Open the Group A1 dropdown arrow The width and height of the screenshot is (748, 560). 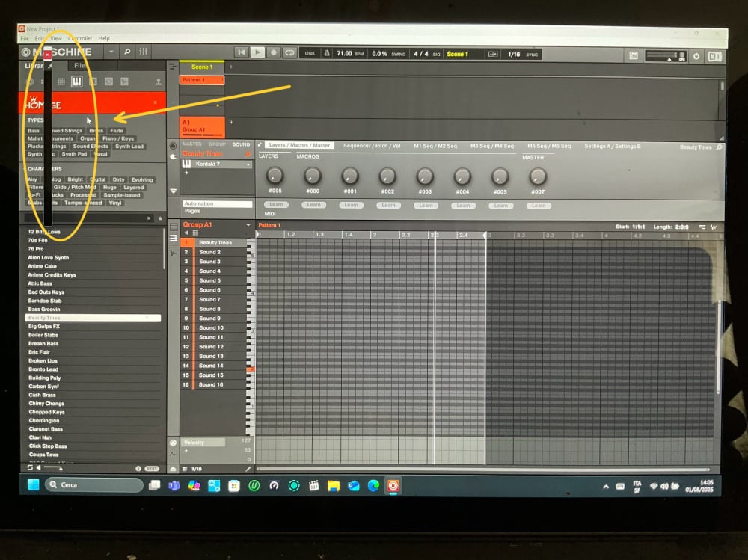pyautogui.click(x=248, y=224)
